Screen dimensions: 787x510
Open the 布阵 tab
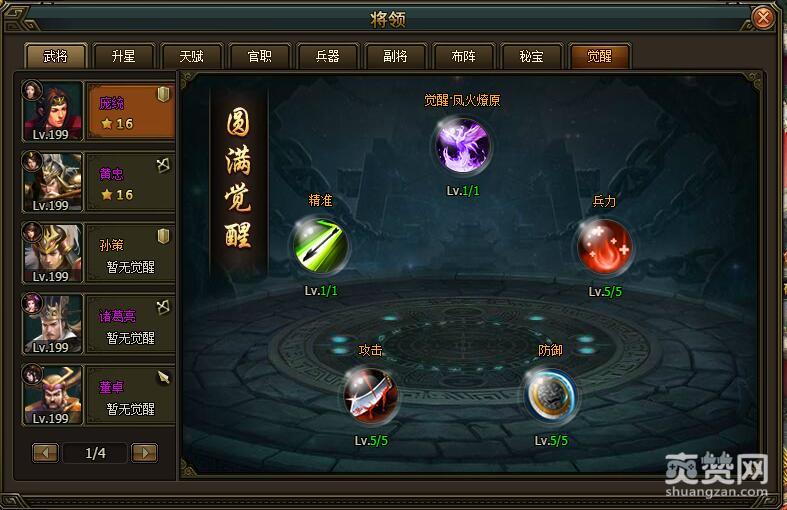[x=463, y=56]
